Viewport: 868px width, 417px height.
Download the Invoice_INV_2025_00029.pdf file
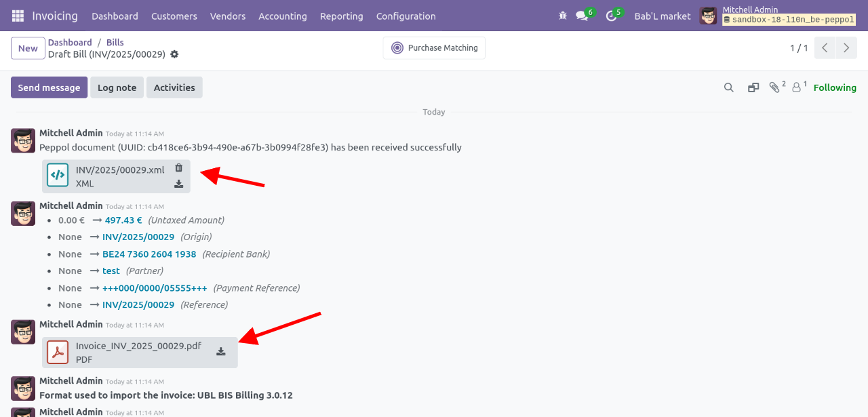[x=221, y=351]
